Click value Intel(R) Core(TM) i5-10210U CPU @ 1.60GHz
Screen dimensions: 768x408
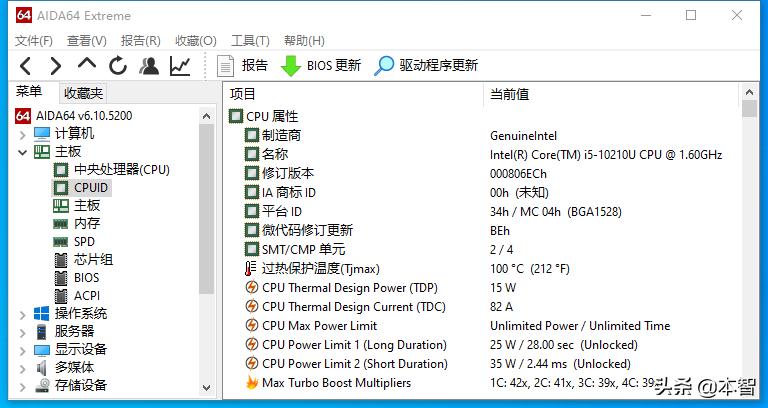(x=606, y=155)
